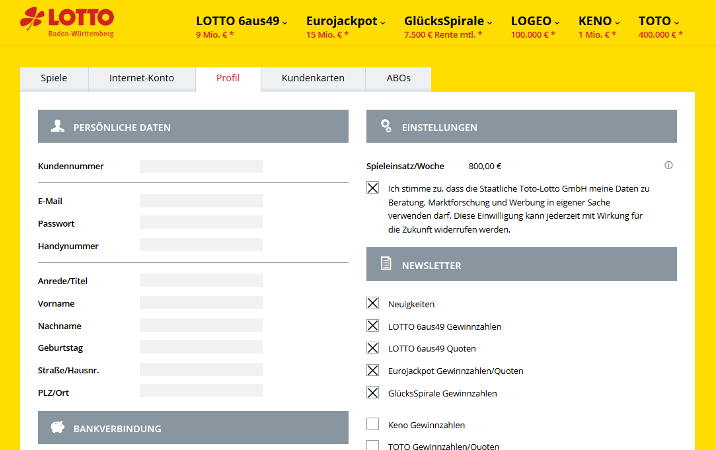The height and width of the screenshot is (450, 716).
Task: Open the info icon beside Spieleinsatz/Woche
Action: coord(669,165)
